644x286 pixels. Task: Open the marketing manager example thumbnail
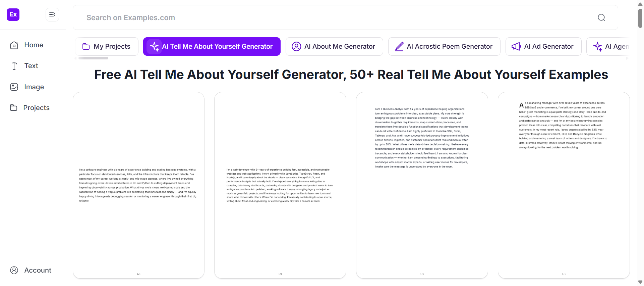pyautogui.click(x=564, y=185)
